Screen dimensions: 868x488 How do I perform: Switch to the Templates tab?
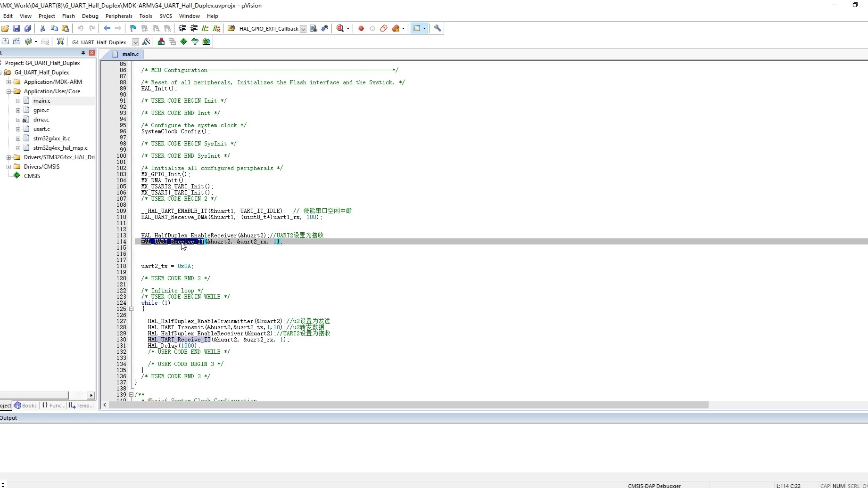coord(81,406)
